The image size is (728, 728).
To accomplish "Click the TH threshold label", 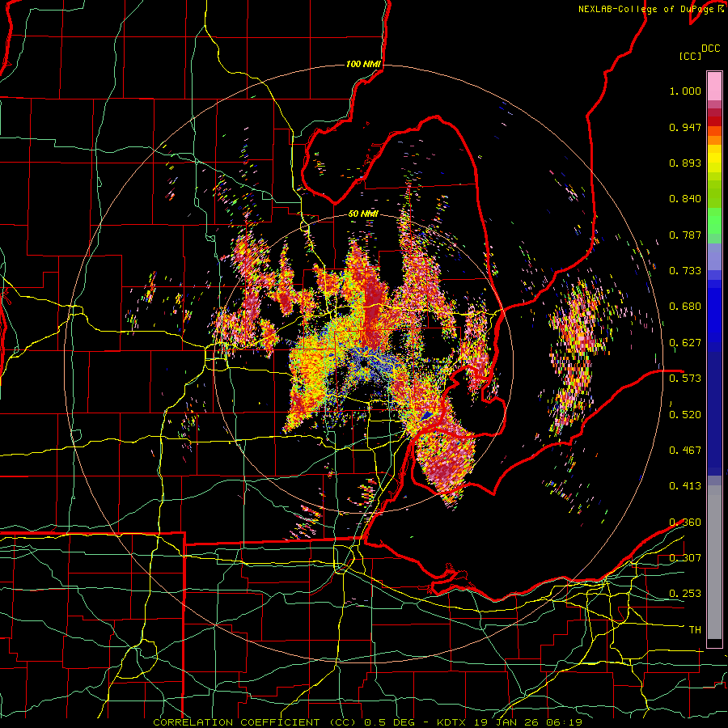I will [695, 629].
